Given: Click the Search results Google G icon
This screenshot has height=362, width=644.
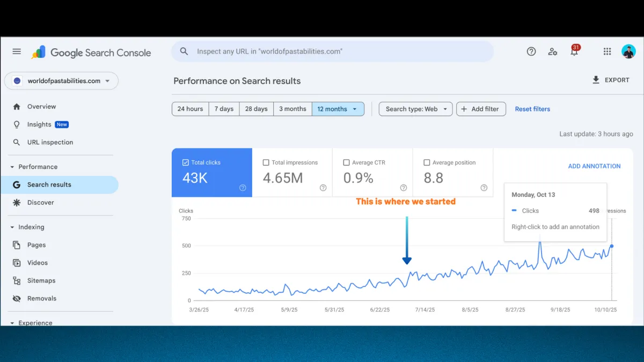Looking at the screenshot, I should coord(17,184).
